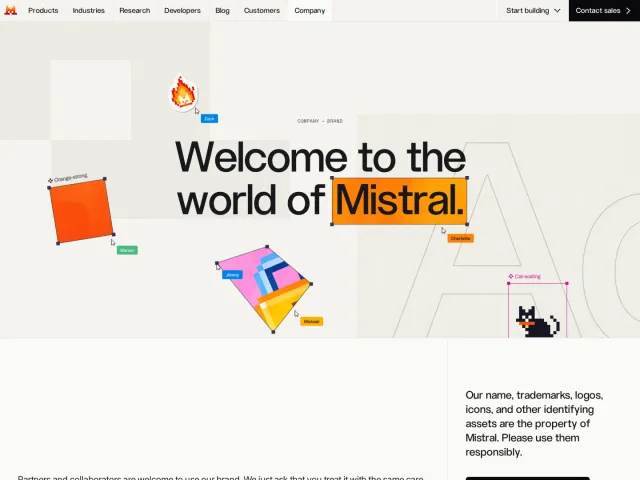Click the trademarks property notice paragraph
The height and width of the screenshot is (480, 640).
(534, 424)
